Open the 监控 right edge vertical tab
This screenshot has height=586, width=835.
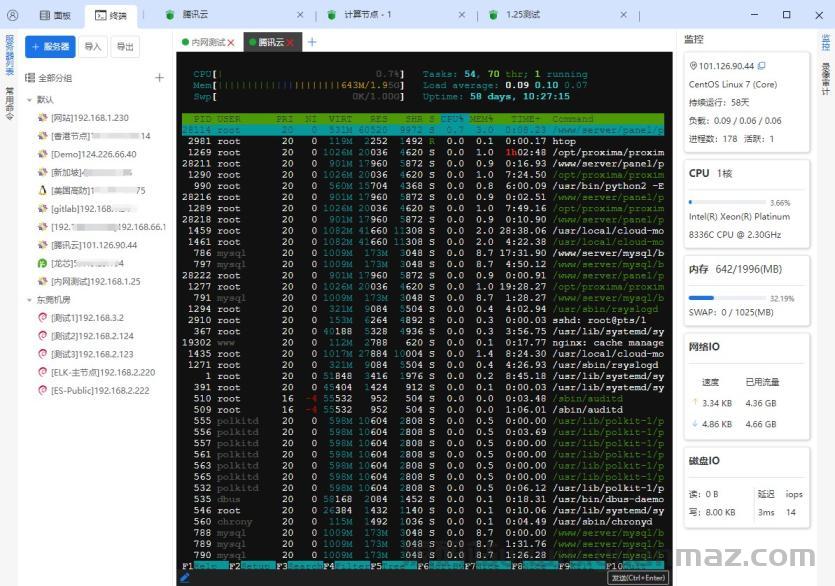click(825, 42)
